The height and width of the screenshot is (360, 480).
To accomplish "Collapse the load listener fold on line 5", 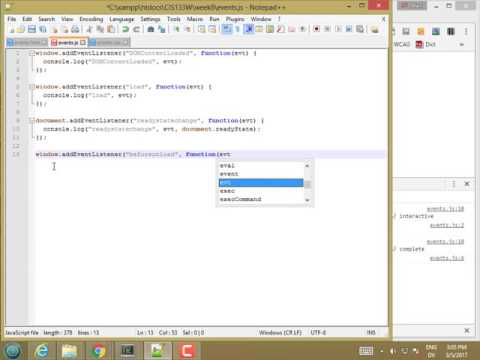I will point(32,87).
